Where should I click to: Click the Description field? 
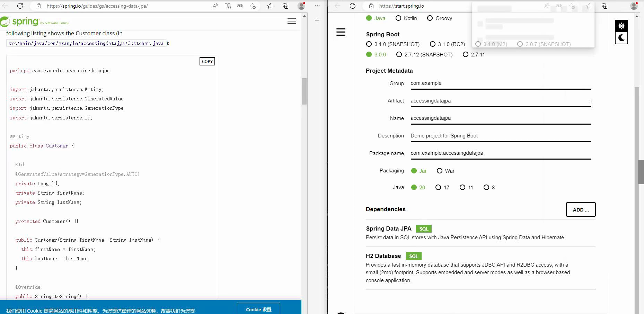[x=501, y=136]
